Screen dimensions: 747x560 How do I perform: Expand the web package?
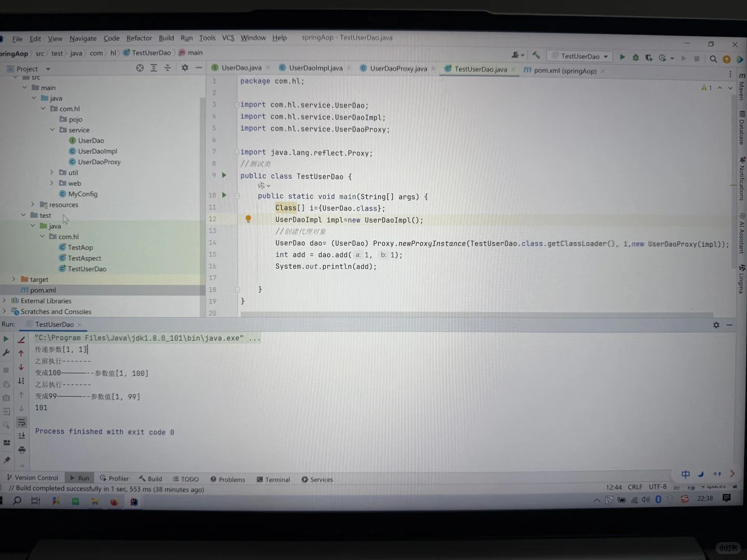pyautogui.click(x=52, y=183)
